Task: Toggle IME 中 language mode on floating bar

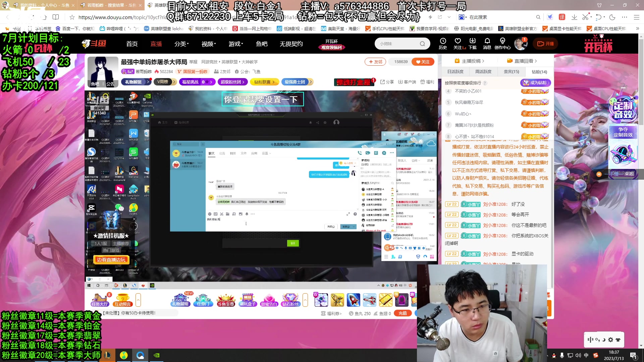Action: [x=590, y=340]
